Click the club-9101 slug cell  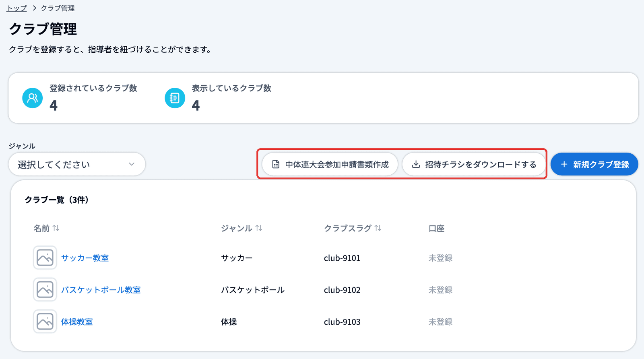tap(342, 258)
